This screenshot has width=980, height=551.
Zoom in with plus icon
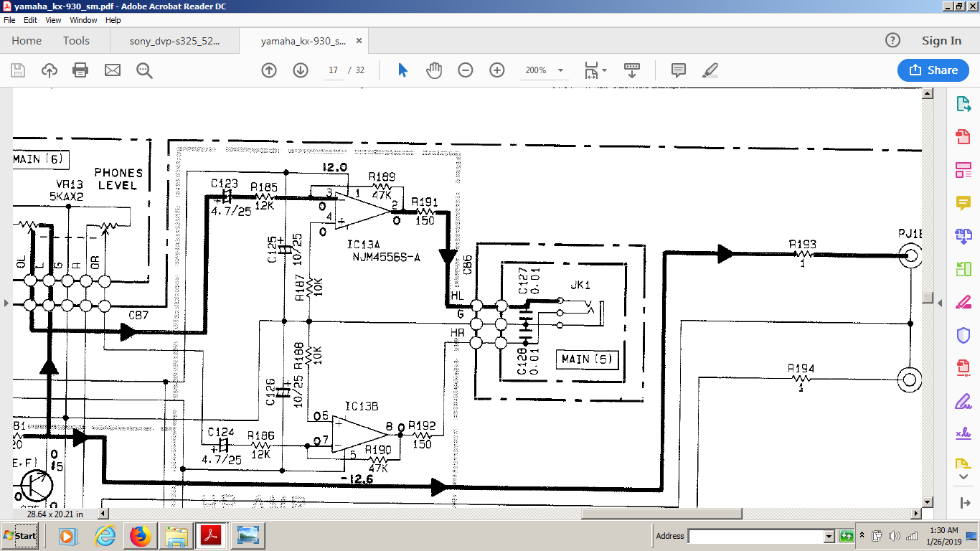click(x=497, y=70)
